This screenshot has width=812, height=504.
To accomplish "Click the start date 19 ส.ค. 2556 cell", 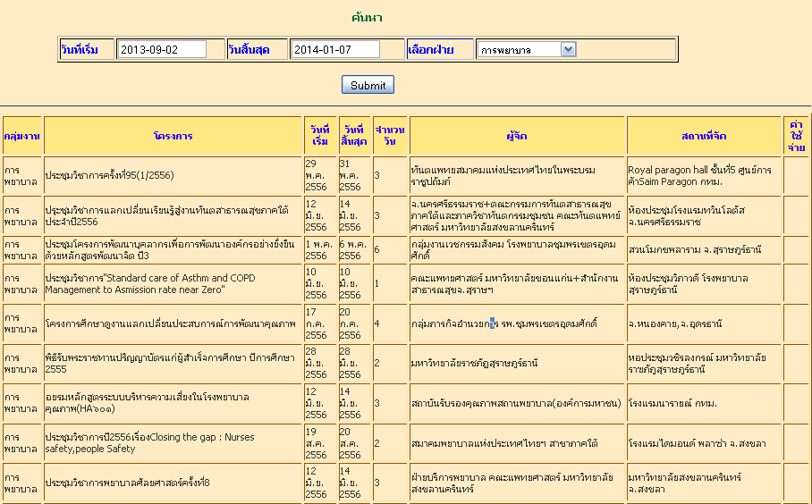I will 320,443.
